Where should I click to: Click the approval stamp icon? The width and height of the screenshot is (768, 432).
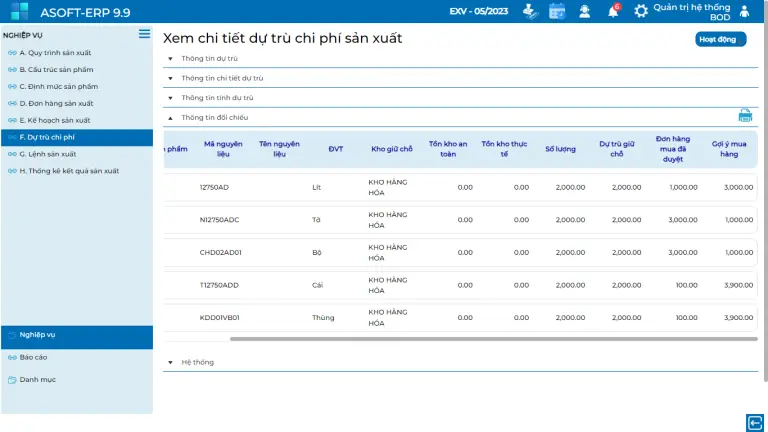tap(530, 11)
